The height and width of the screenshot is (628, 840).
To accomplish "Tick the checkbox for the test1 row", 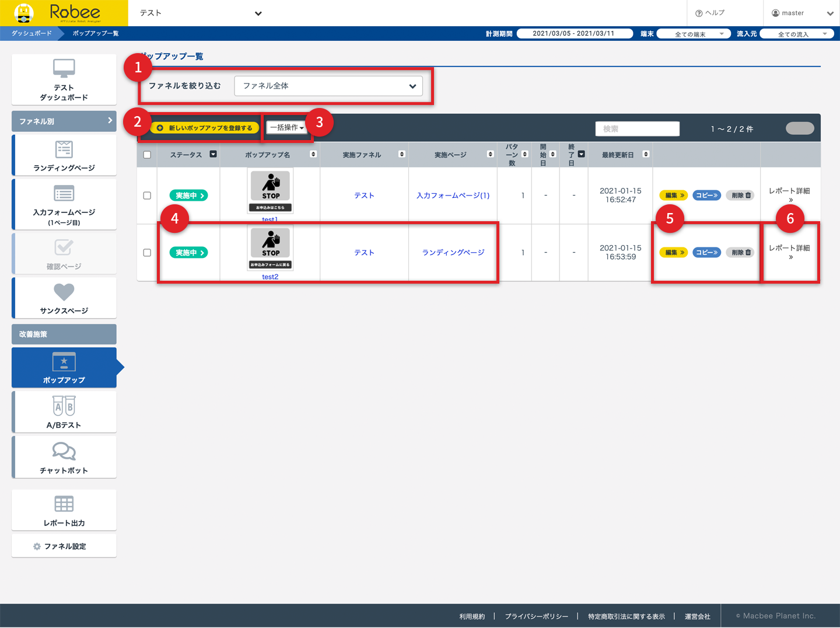I will pos(147,196).
